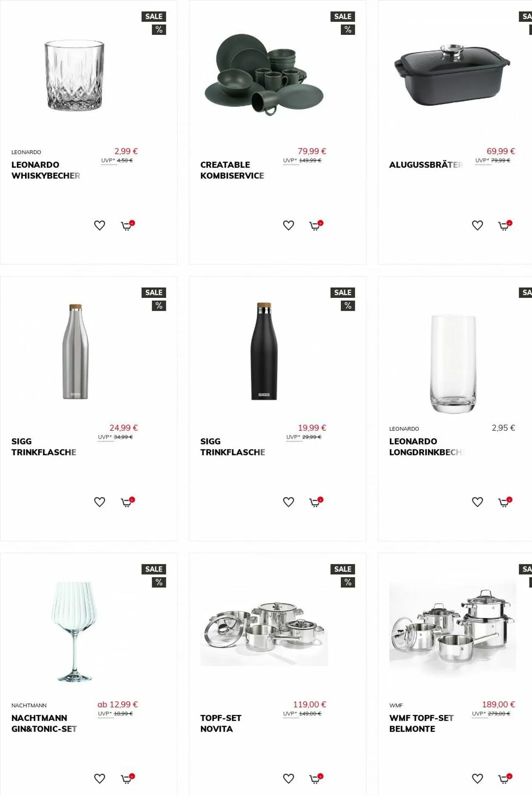This screenshot has height=795, width=532.
Task: Add Topf-Set Novita to cart
Action: 316,779
